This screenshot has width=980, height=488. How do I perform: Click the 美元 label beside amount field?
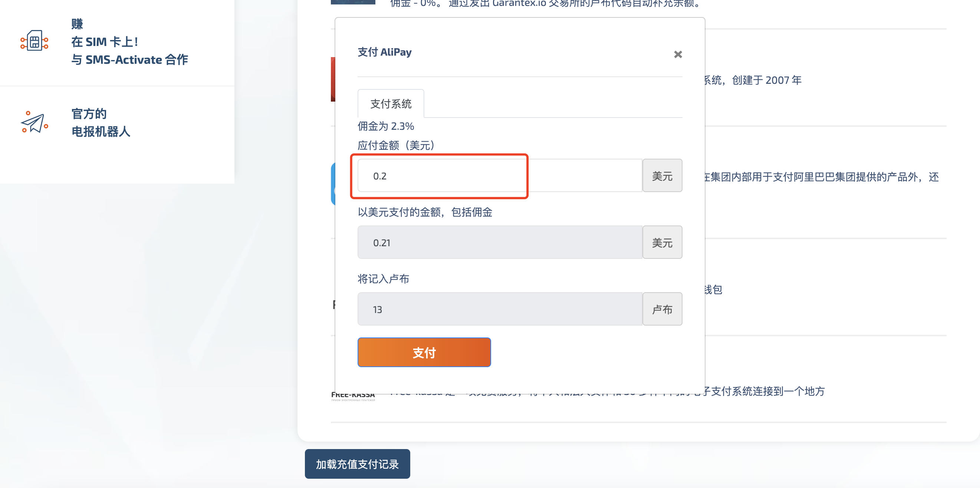(662, 176)
